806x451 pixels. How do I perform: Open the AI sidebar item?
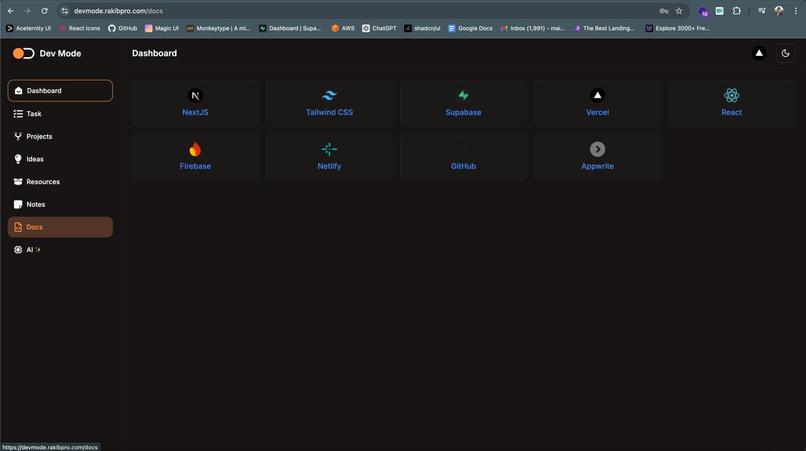pyautogui.click(x=60, y=249)
